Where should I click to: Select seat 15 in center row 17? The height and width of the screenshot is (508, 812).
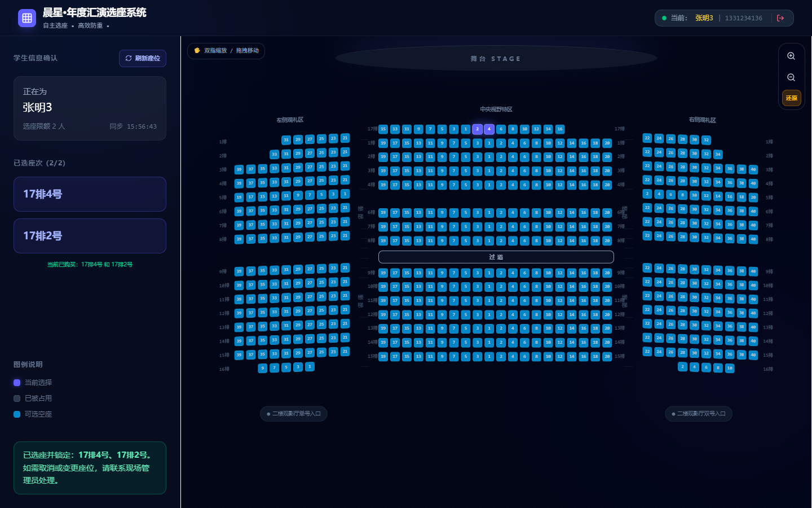pyautogui.click(x=383, y=129)
